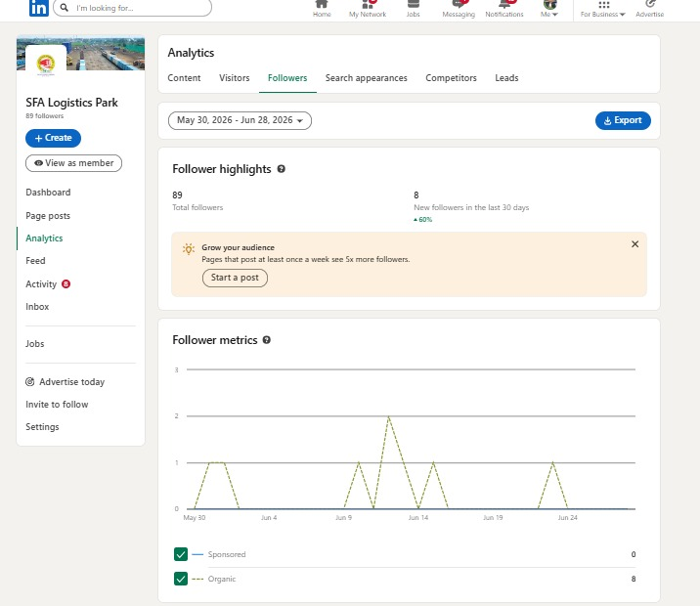Click View as member button
Screen dimensions: 700x606
click(73, 163)
